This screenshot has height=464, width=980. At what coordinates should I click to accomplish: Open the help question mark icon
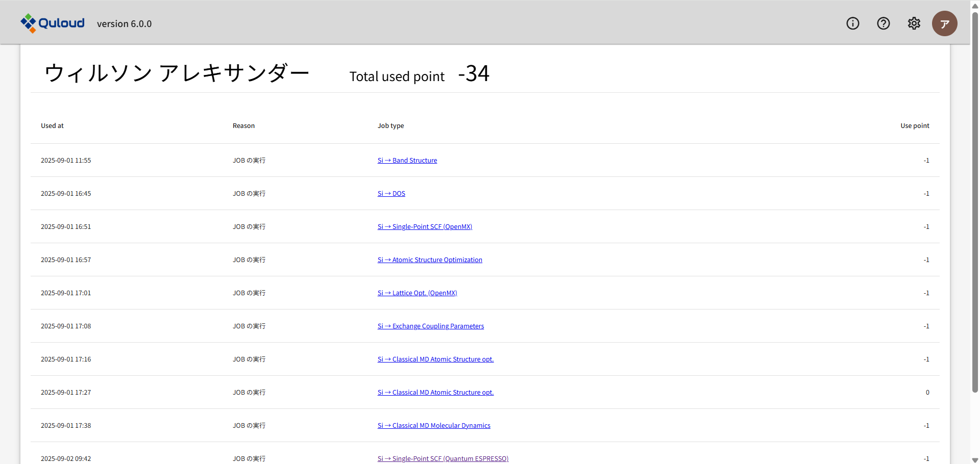tap(883, 23)
